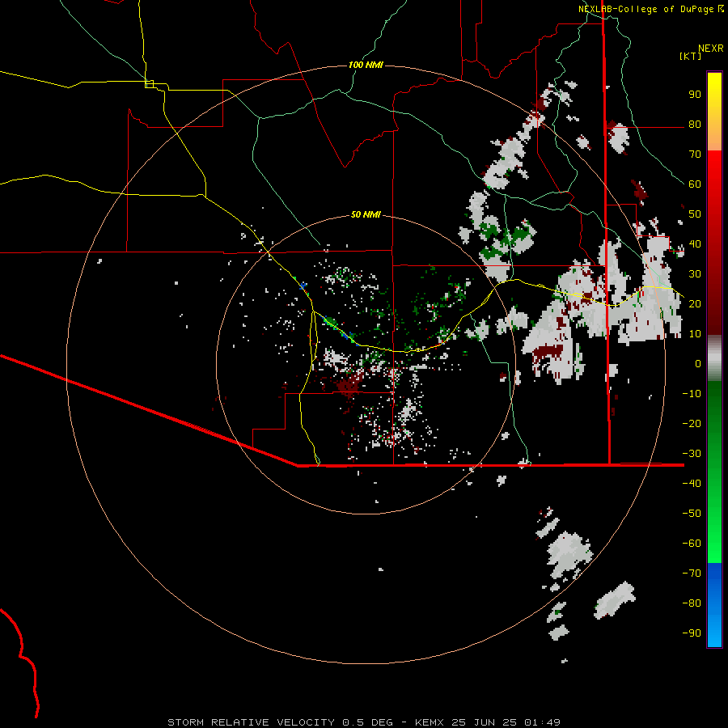The height and width of the screenshot is (728, 728).
Task: Click the -30 value on velocity scale
Action: click(x=692, y=454)
